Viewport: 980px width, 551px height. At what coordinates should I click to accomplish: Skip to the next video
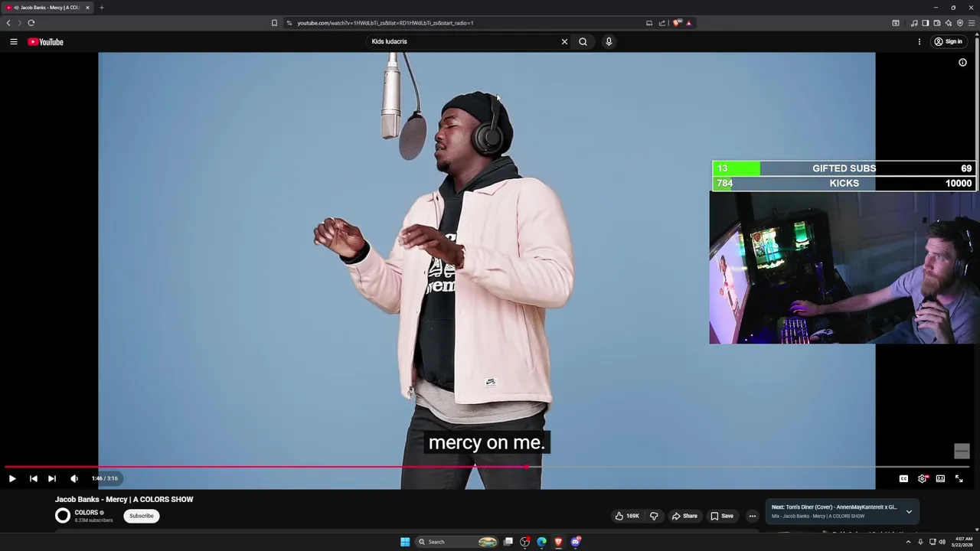pos(51,478)
